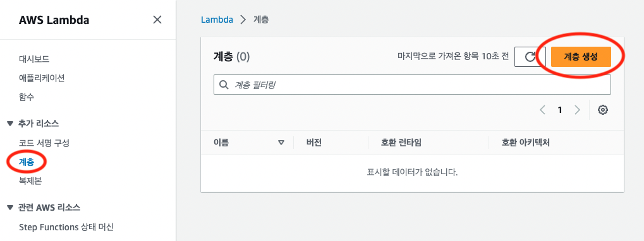The image size is (644, 241).
Task: Open 대시보드 in the sidebar
Action: (34, 59)
